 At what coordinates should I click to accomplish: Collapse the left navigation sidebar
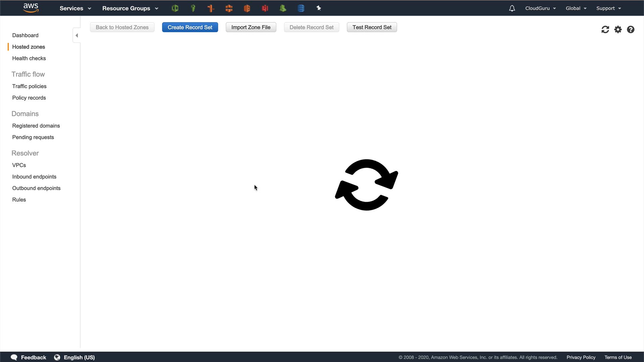click(x=76, y=36)
